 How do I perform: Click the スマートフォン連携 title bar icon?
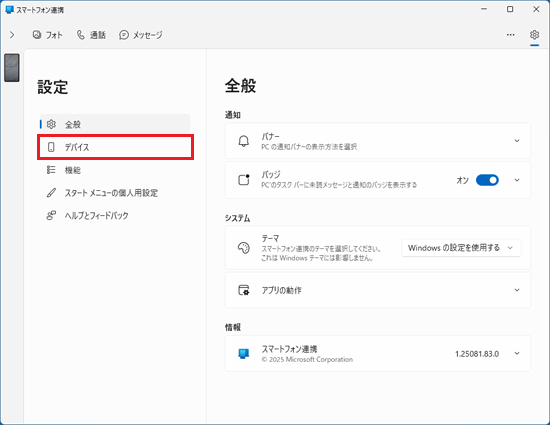pos(9,10)
